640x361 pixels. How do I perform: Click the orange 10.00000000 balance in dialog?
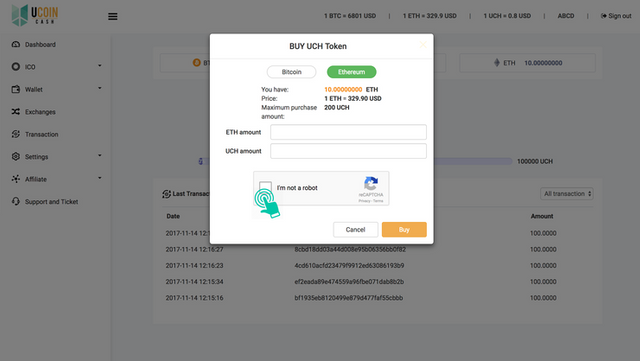pyautogui.click(x=343, y=89)
